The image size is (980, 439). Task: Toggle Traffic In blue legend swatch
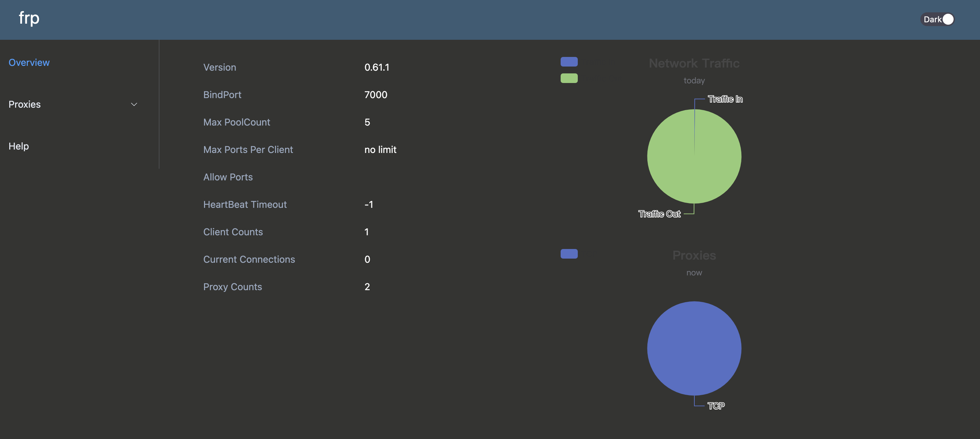point(569,62)
